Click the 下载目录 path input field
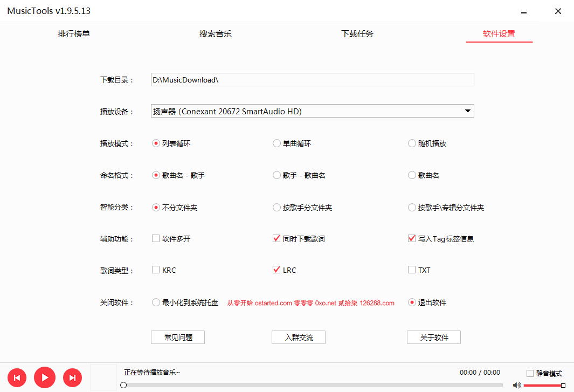This screenshot has width=574, height=392. pos(312,79)
